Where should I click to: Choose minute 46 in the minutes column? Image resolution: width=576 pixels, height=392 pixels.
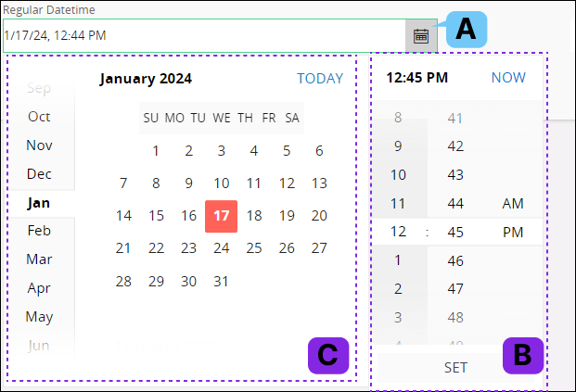tap(455, 260)
